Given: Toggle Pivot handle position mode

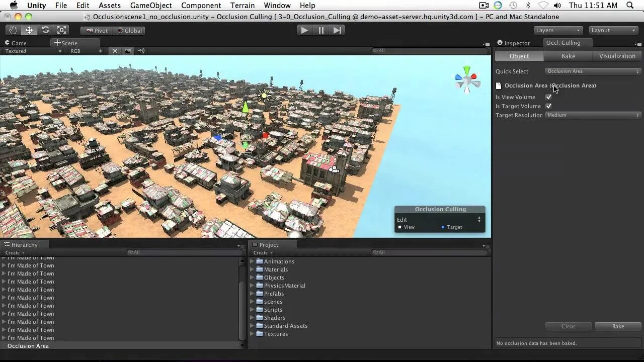Looking at the screenshot, I should (97, 31).
